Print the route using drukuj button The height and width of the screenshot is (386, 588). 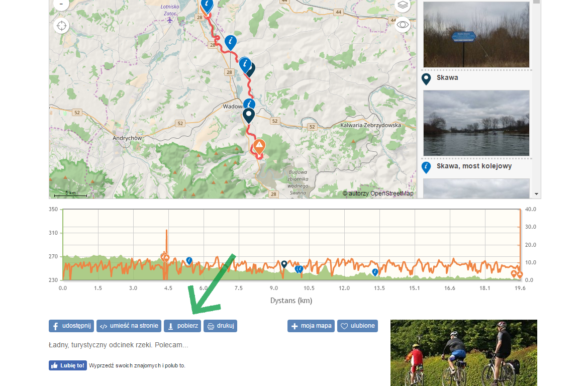coord(221,326)
